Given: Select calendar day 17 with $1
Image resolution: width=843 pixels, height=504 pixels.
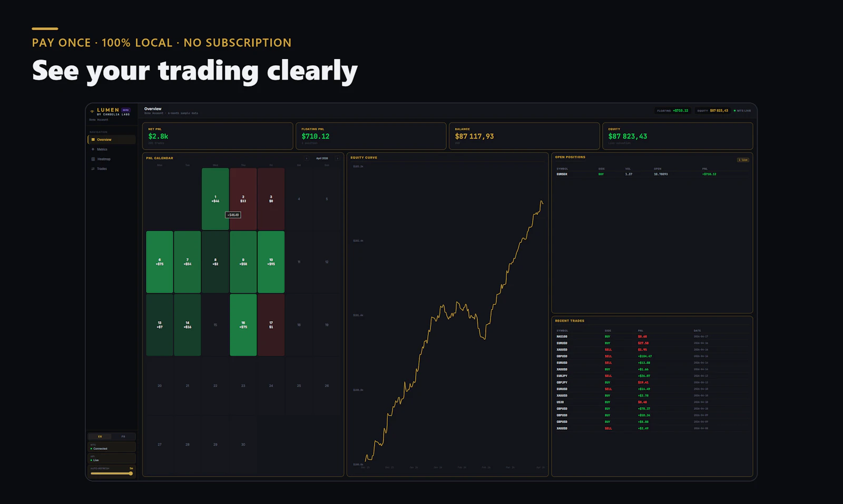Looking at the screenshot, I should (271, 325).
